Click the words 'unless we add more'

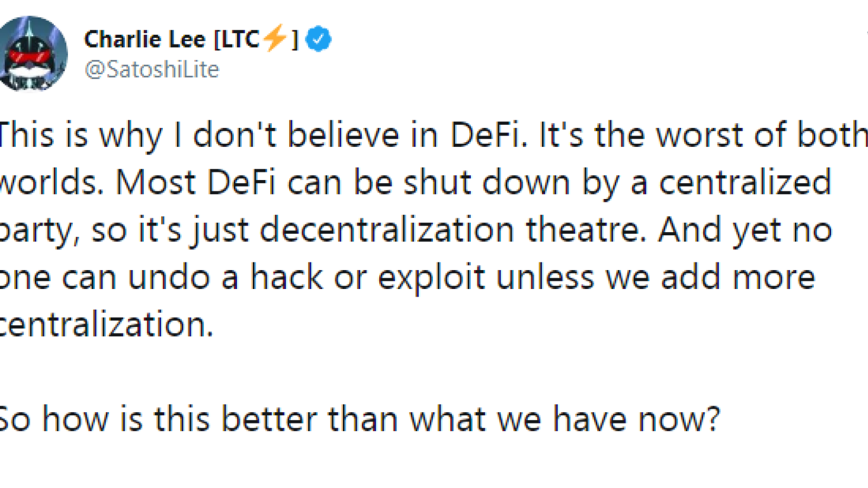(656, 277)
